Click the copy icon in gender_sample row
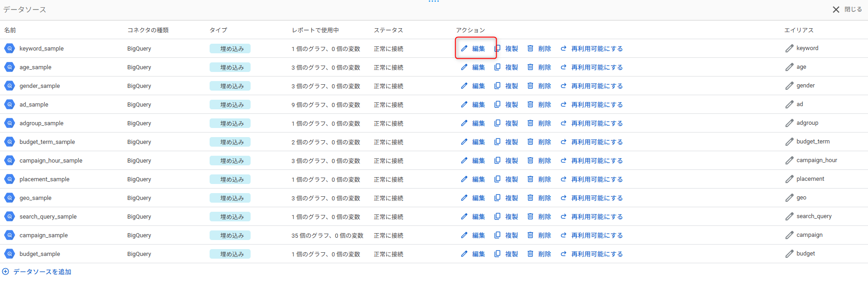The width and height of the screenshot is (868, 286). coord(497,86)
